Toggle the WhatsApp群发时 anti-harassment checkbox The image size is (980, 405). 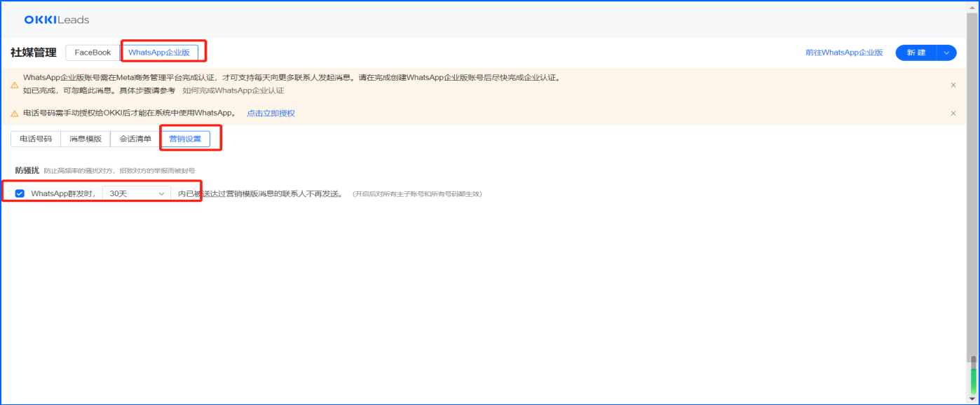tap(20, 193)
